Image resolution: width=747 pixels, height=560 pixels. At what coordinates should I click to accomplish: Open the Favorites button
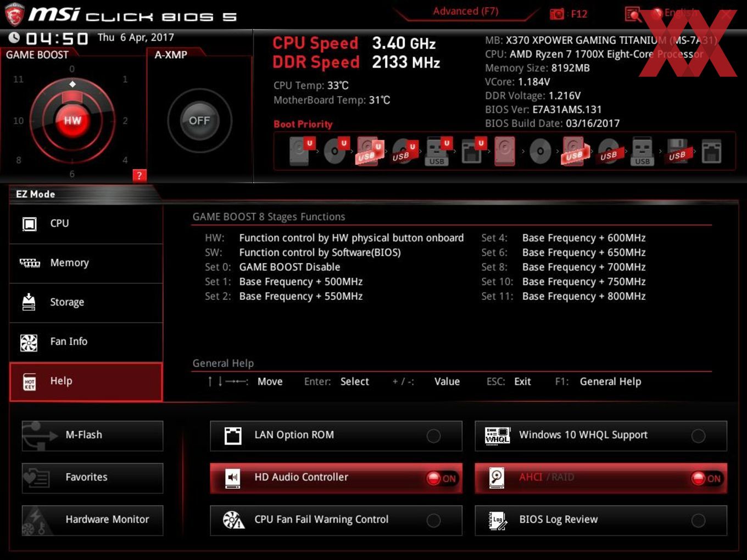tap(93, 478)
